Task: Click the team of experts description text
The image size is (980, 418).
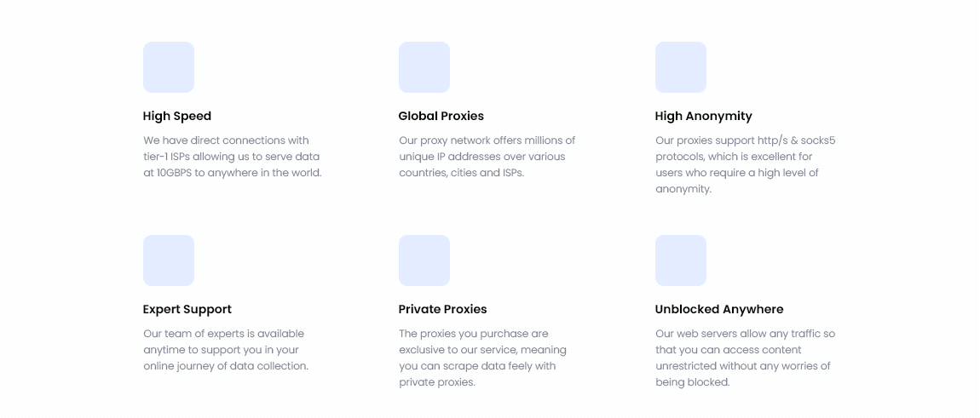Action: [226, 350]
